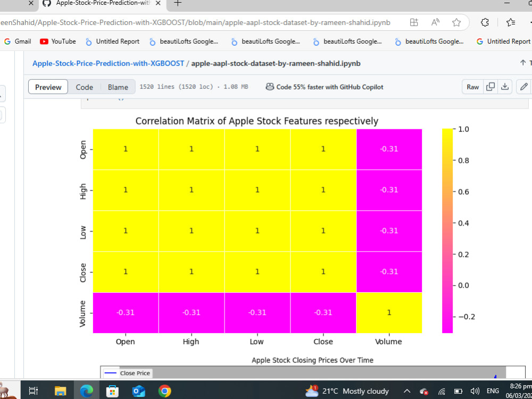Open File Explorer from taskbar
The height and width of the screenshot is (399, 532).
(x=61, y=391)
